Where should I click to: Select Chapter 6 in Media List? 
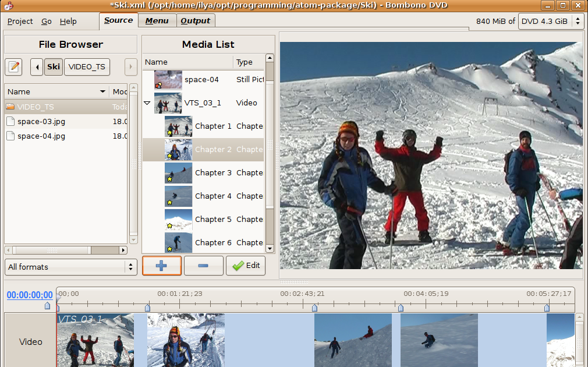click(203, 242)
